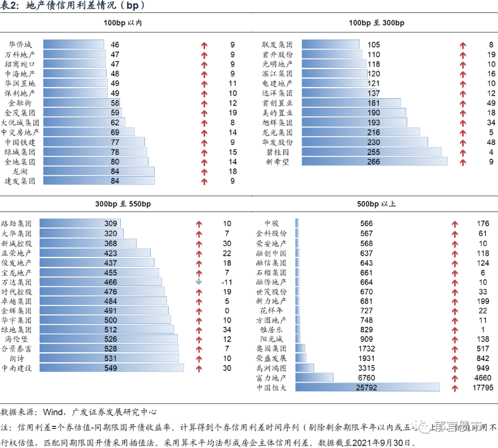Click the red up arrow for 融创中国

click(455, 253)
